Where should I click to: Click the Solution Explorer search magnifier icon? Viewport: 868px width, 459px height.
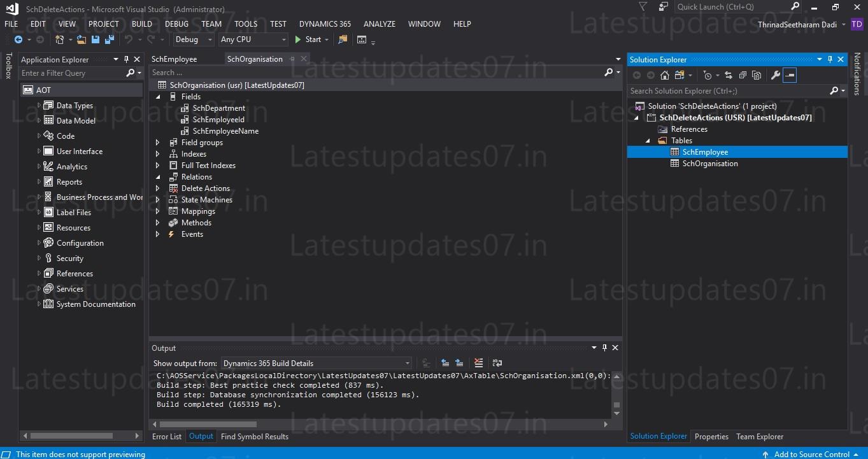click(834, 91)
